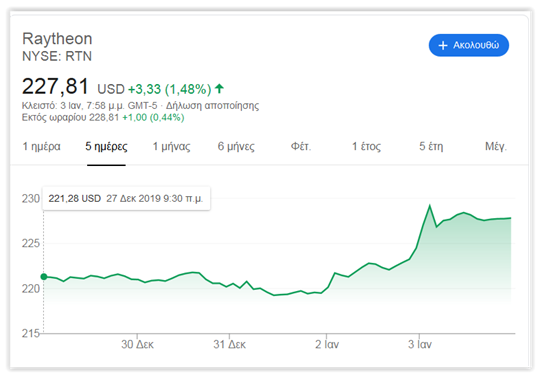Click the green up arrow beside the percentage
This screenshot has height=374, width=538.
click(x=219, y=89)
